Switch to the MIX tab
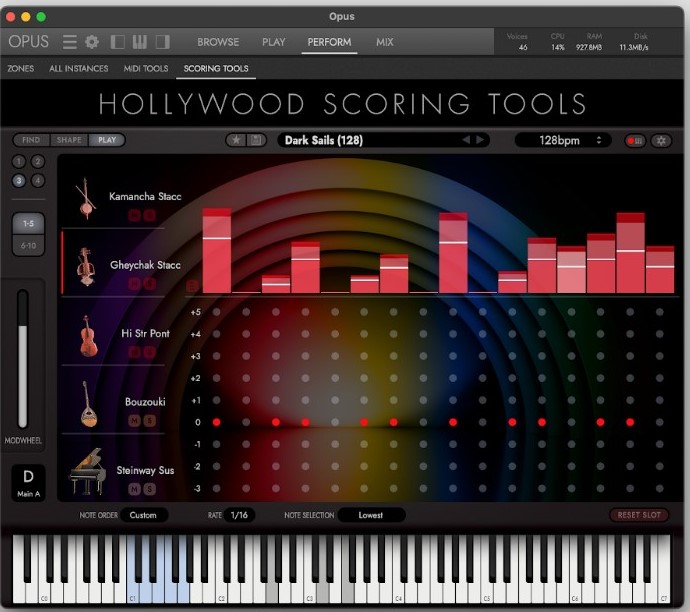The image size is (690, 612). [385, 42]
